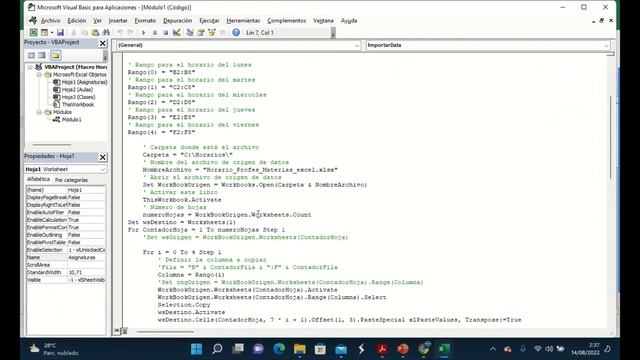Viewport: 640px width, 360px height.
Task: Click the blue Help question mark icon
Action: 236,33
